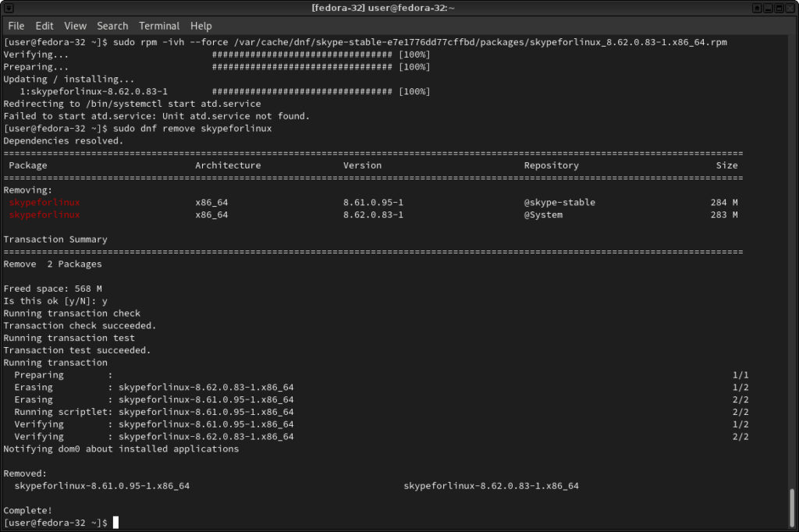799x532 pixels.
Task: Click the cursor at the last prompt
Action: (x=115, y=523)
